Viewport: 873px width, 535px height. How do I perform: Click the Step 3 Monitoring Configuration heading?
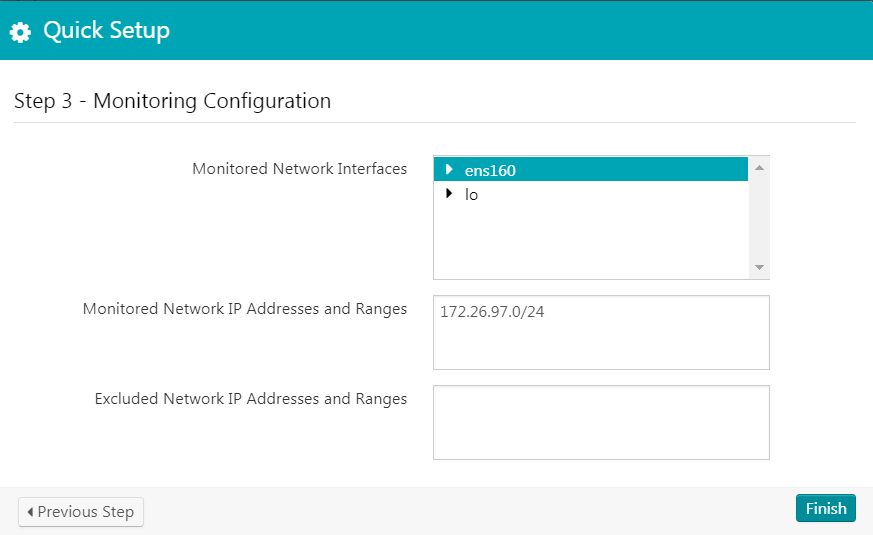[172, 101]
